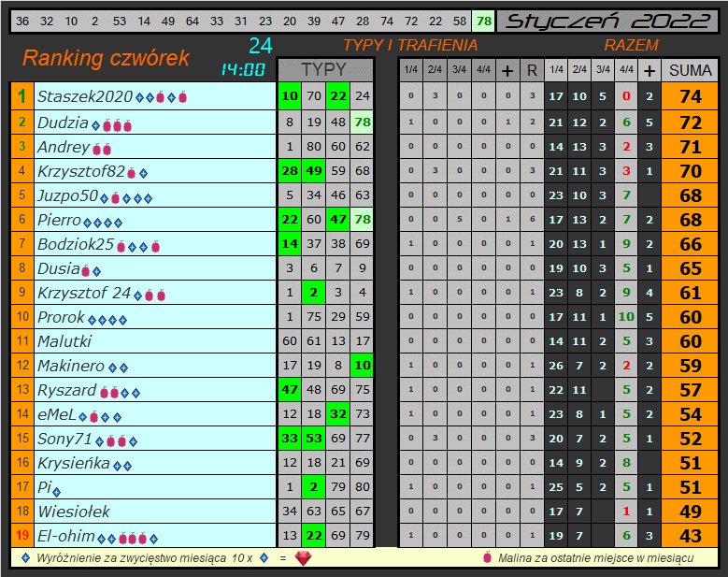Select player name 'Pierro'
Viewport: 728px width, 577px height.
(x=60, y=220)
